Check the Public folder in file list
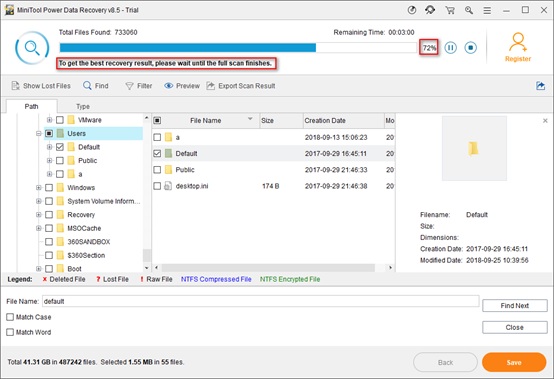Image resolution: width=554 pixels, height=379 pixels. [x=157, y=170]
